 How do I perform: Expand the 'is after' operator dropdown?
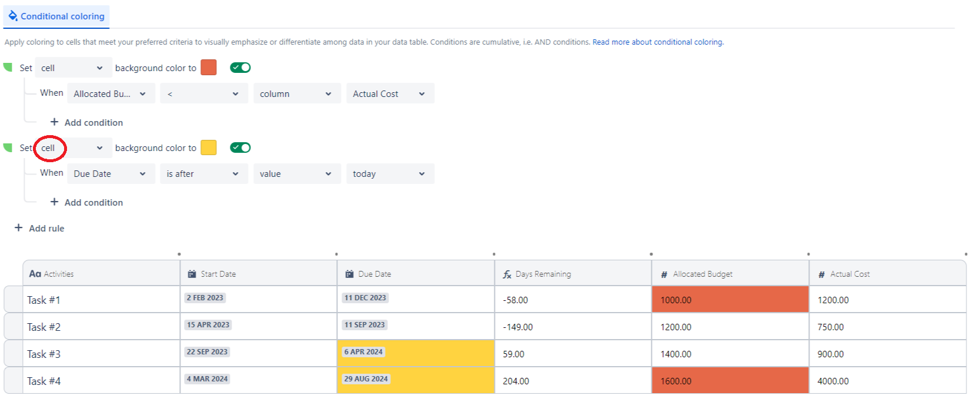coord(203,174)
